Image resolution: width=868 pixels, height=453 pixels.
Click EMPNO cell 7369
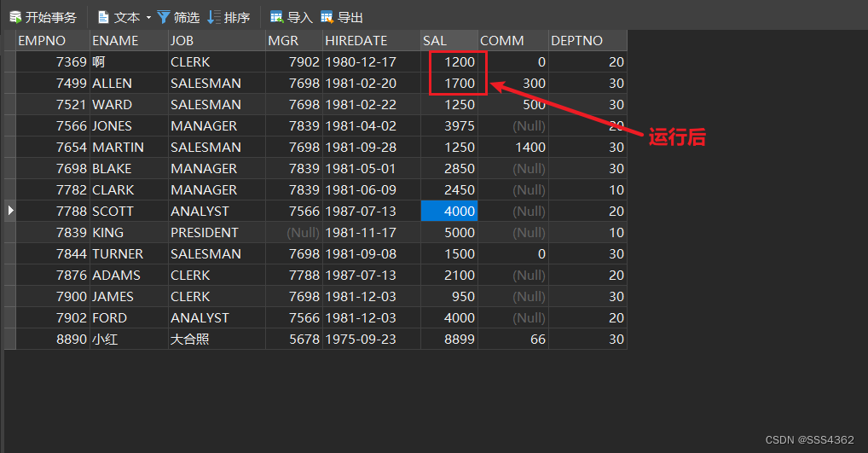53,62
